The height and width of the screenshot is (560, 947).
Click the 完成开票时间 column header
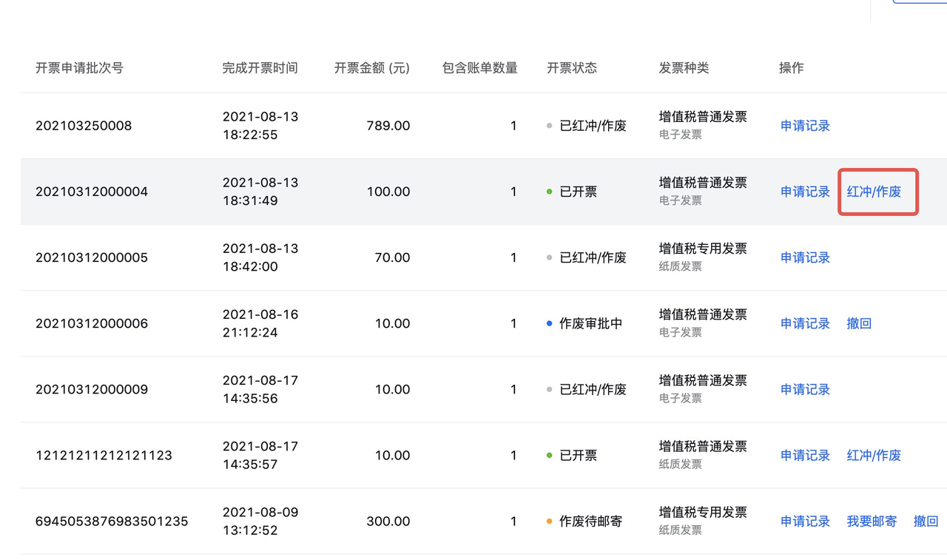[x=260, y=68]
